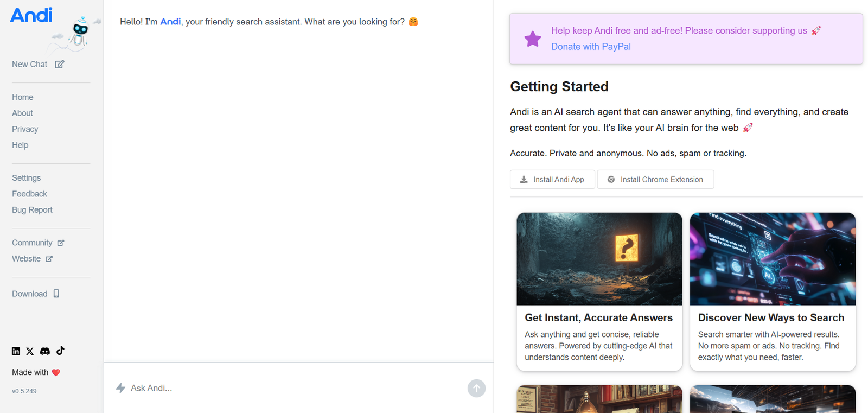
Task: Go to Settings in sidebar
Action: click(26, 178)
